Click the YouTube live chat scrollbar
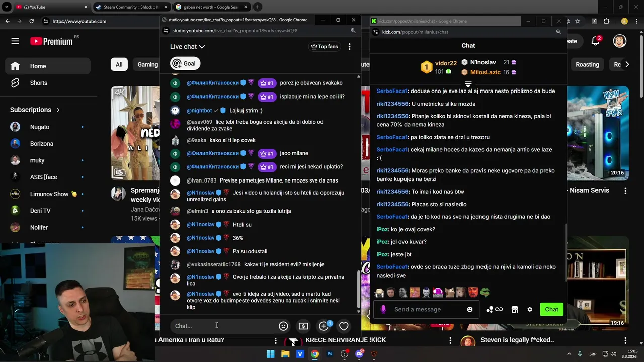644x362 pixels. coord(358,289)
